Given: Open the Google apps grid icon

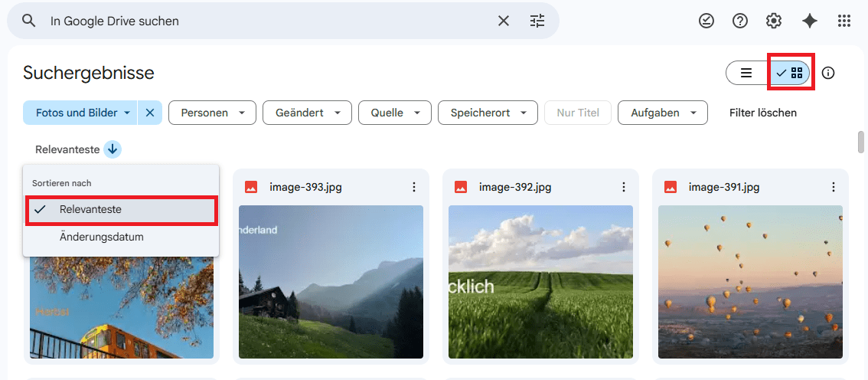Looking at the screenshot, I should (844, 21).
